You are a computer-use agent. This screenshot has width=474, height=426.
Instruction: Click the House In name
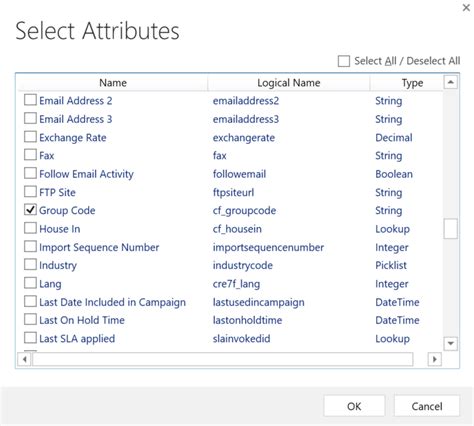coord(60,229)
